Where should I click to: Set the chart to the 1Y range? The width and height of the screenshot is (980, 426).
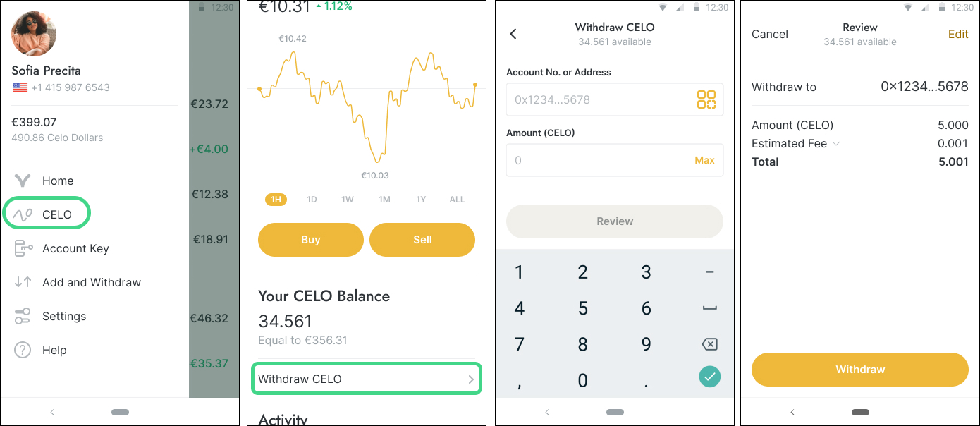(x=421, y=200)
